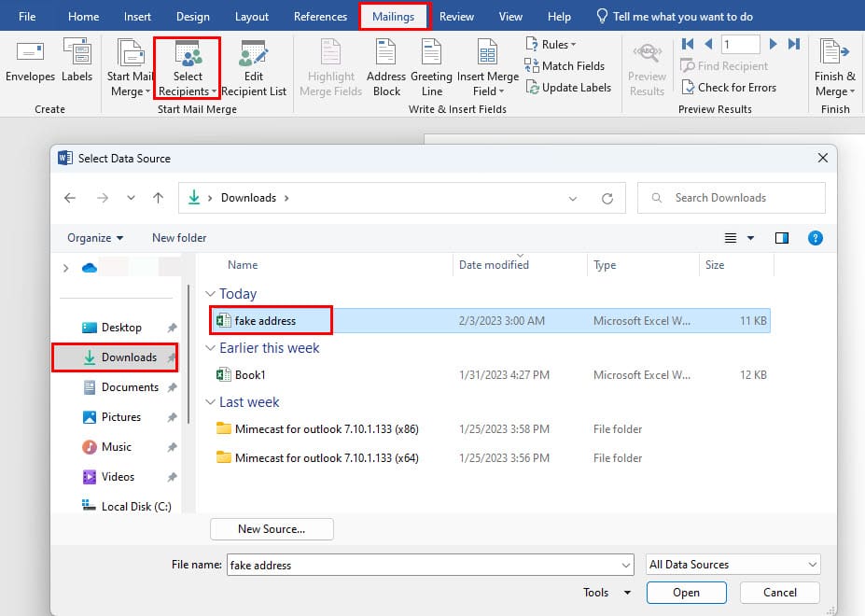Viewport: 865px width, 616px height.
Task: Open the Tools dropdown menu
Action: click(605, 592)
